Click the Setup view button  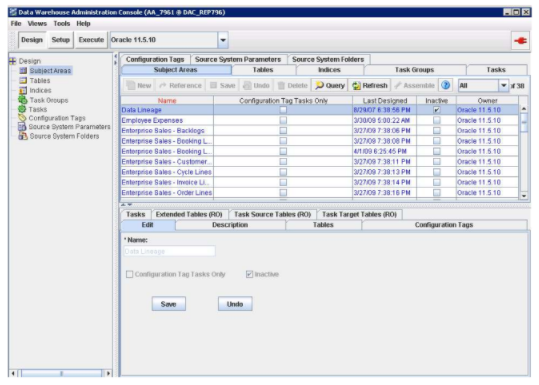60,40
